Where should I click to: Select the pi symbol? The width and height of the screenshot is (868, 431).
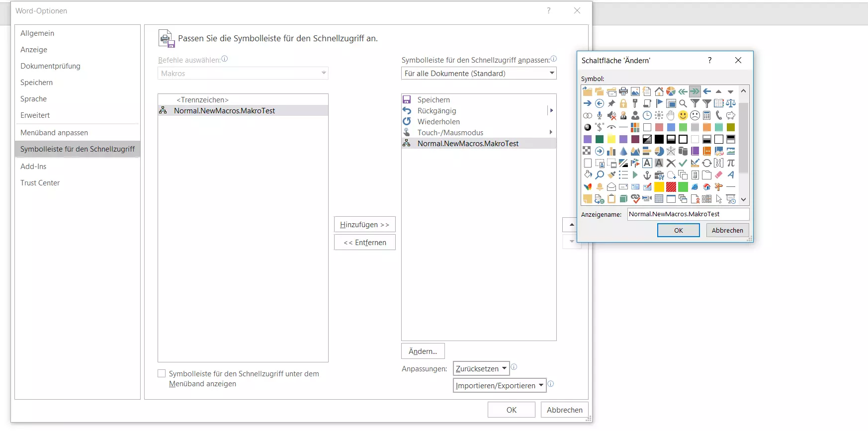pyautogui.click(x=731, y=163)
